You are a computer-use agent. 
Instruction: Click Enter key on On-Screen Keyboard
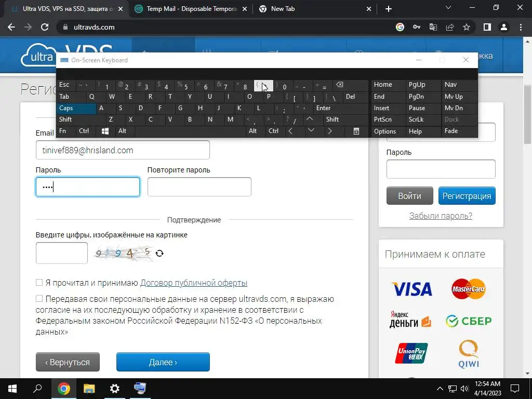point(341,108)
